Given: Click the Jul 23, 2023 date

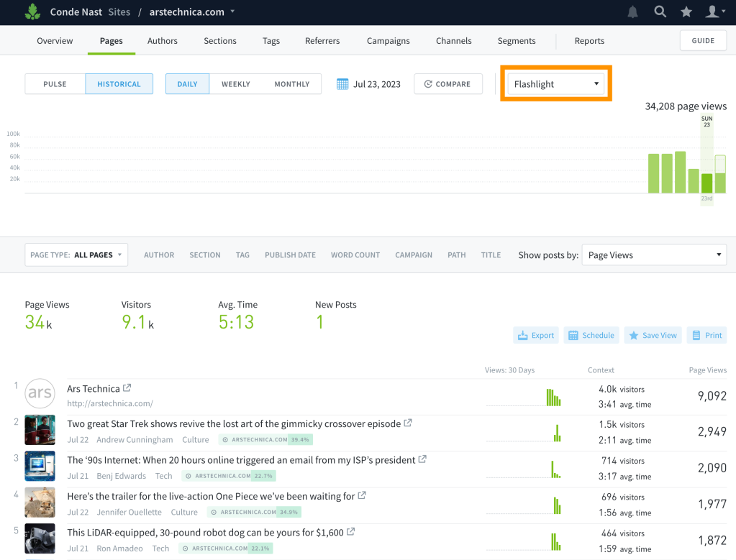Looking at the screenshot, I should pos(377,84).
